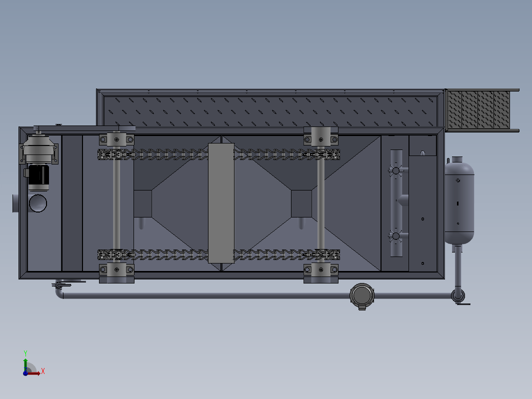Select the top-left bearing block
The image size is (532, 399).
(116, 139)
